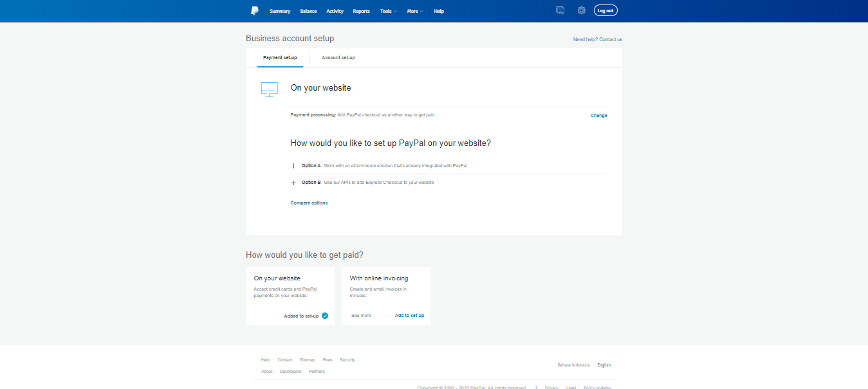This screenshot has width=868, height=389.
Task: Click Option A eCommerce solution text
Action: [x=396, y=166]
